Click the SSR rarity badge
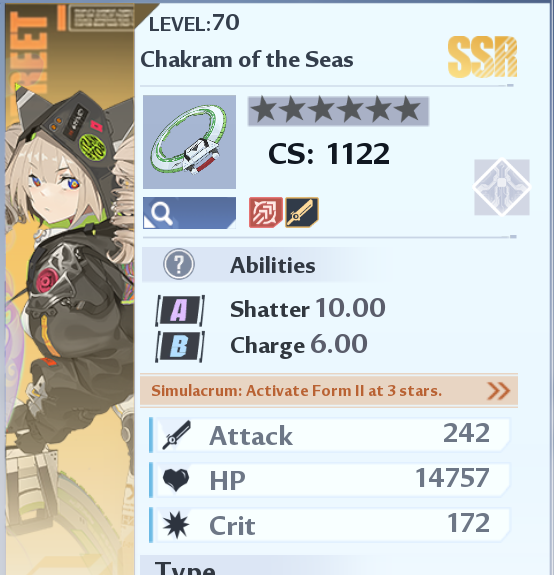 (483, 57)
